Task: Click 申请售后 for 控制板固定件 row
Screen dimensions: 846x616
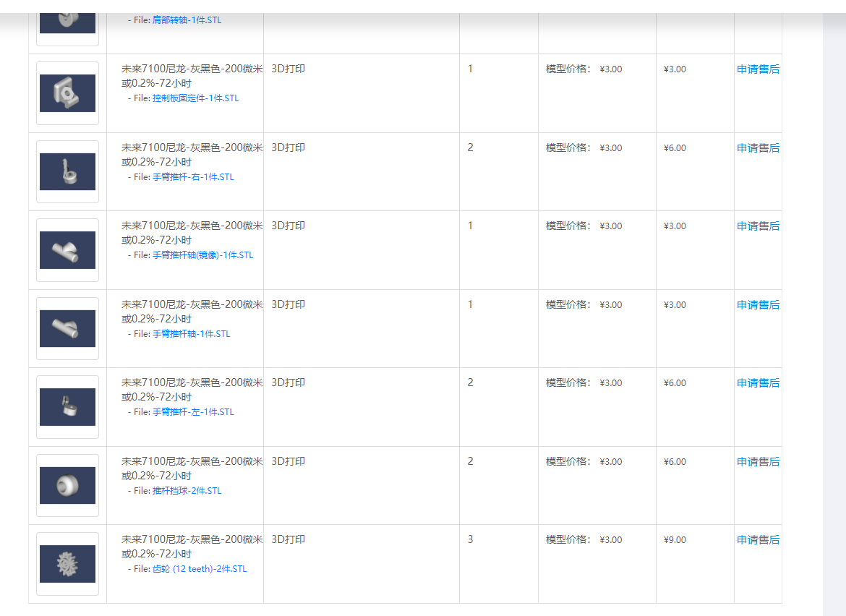Action: pos(758,69)
